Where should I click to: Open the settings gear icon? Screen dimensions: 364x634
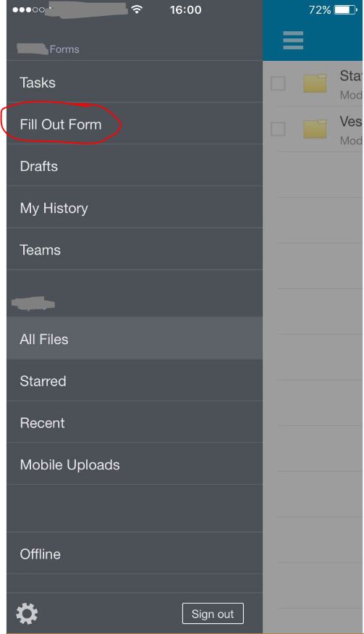pyautogui.click(x=27, y=613)
